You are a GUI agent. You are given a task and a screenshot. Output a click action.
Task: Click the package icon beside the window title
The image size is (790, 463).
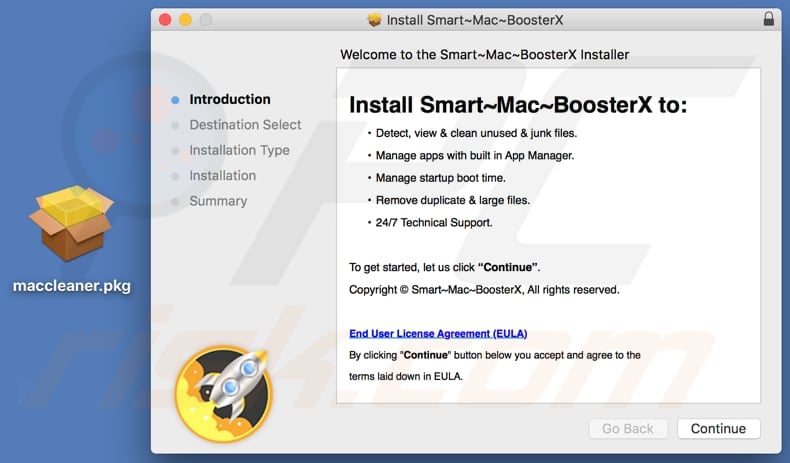(374, 20)
